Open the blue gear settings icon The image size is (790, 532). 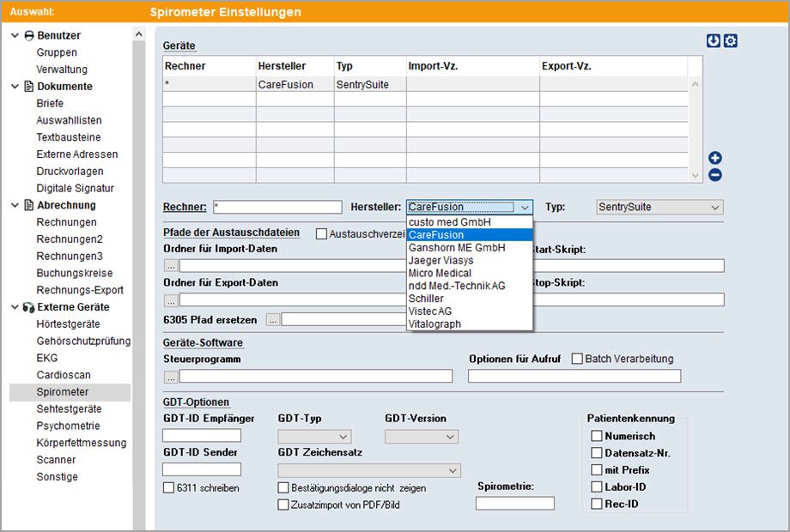click(730, 41)
